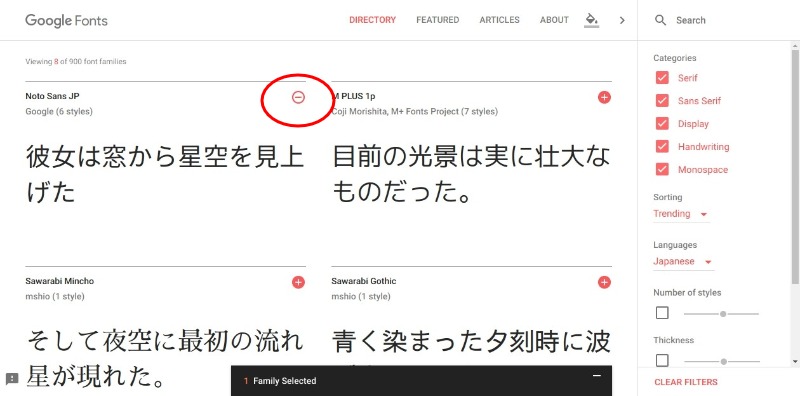Go to the Featured tab
800x396 pixels.
tap(437, 20)
